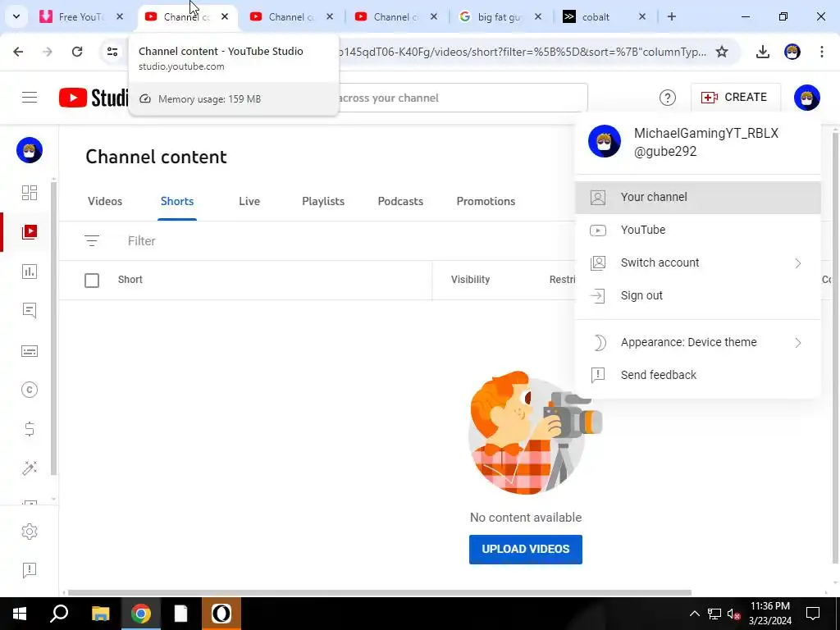This screenshot has width=840, height=630.
Task: Switch to the Playlists tab
Action: point(323,202)
